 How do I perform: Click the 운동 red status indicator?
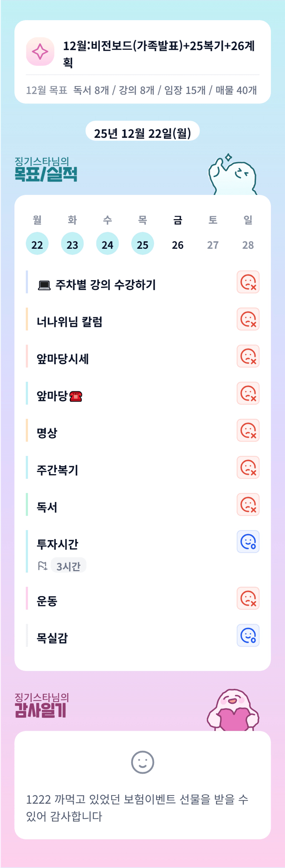pyautogui.click(x=248, y=598)
